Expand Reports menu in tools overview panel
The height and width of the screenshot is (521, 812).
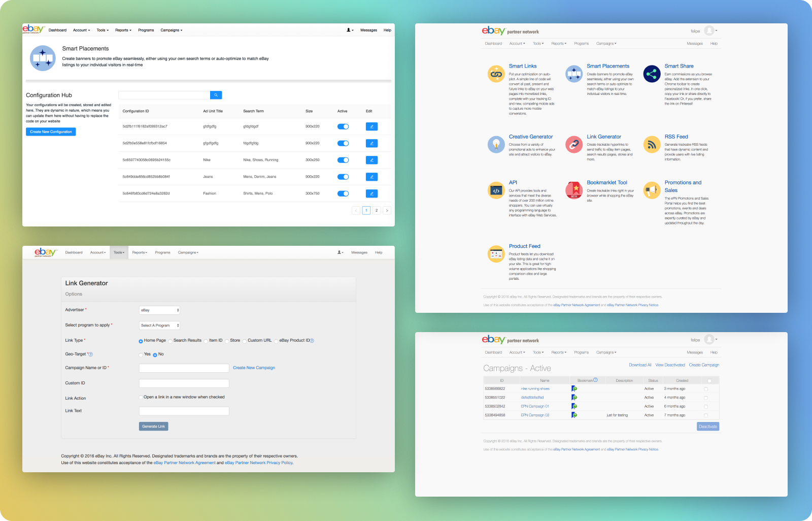coord(559,44)
